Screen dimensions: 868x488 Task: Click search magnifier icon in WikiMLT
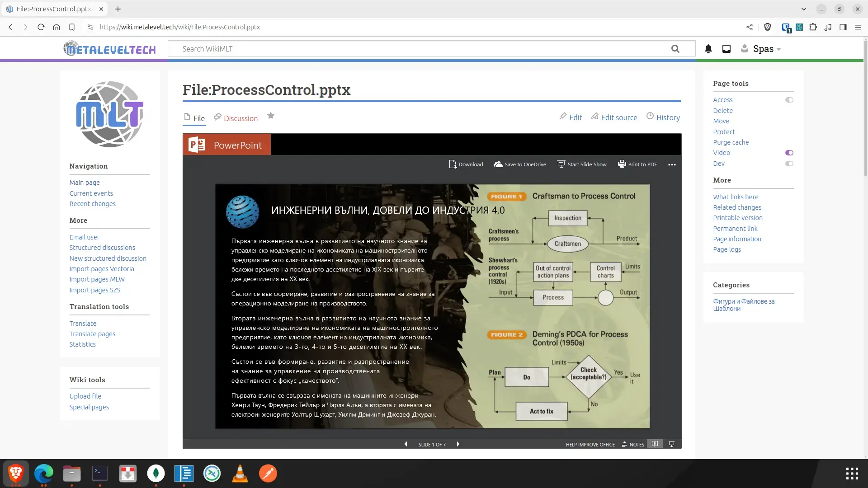click(675, 49)
